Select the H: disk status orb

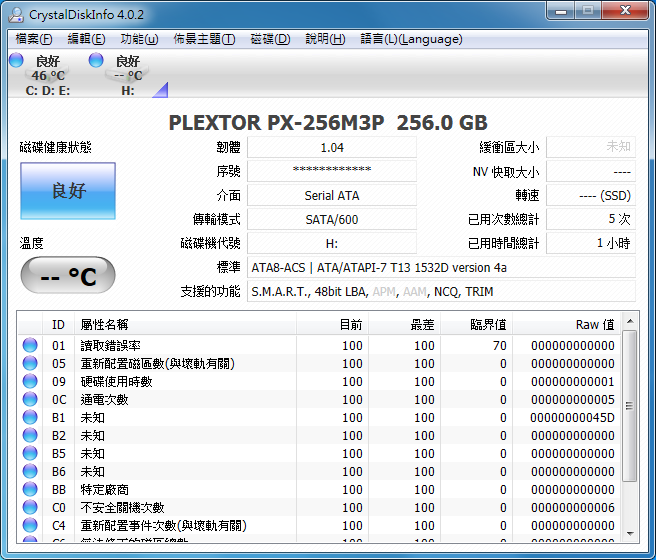[x=96, y=61]
